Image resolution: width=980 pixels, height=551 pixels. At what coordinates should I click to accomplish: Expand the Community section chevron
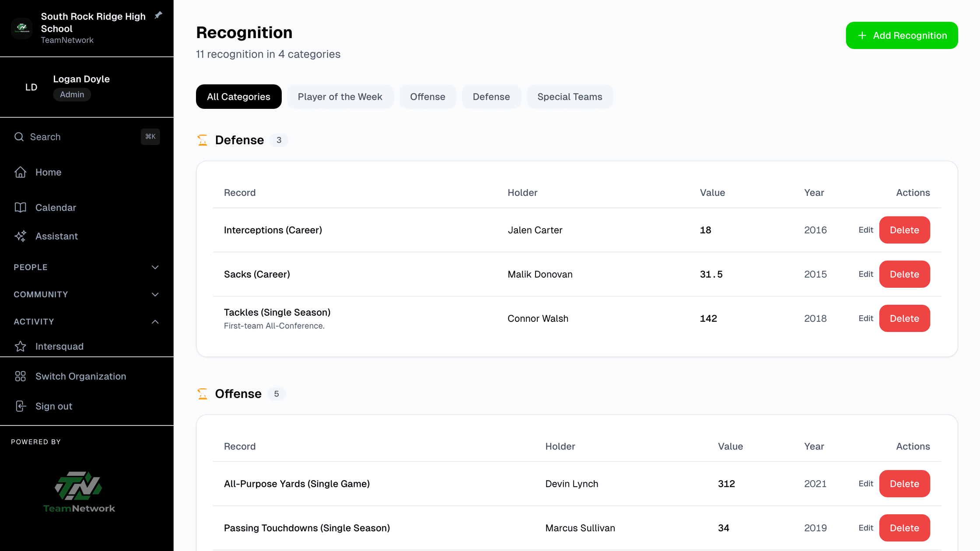coord(155,294)
